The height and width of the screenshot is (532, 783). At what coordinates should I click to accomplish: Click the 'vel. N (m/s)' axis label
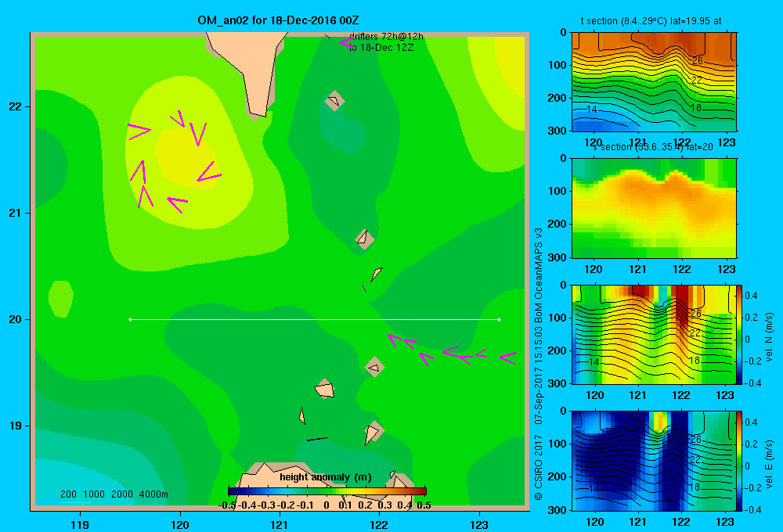point(770,337)
